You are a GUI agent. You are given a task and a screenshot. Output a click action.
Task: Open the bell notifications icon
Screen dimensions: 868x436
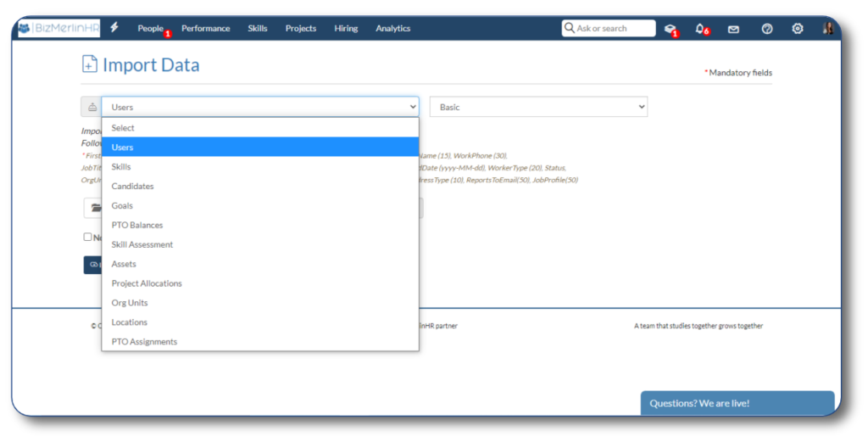pyautogui.click(x=701, y=29)
